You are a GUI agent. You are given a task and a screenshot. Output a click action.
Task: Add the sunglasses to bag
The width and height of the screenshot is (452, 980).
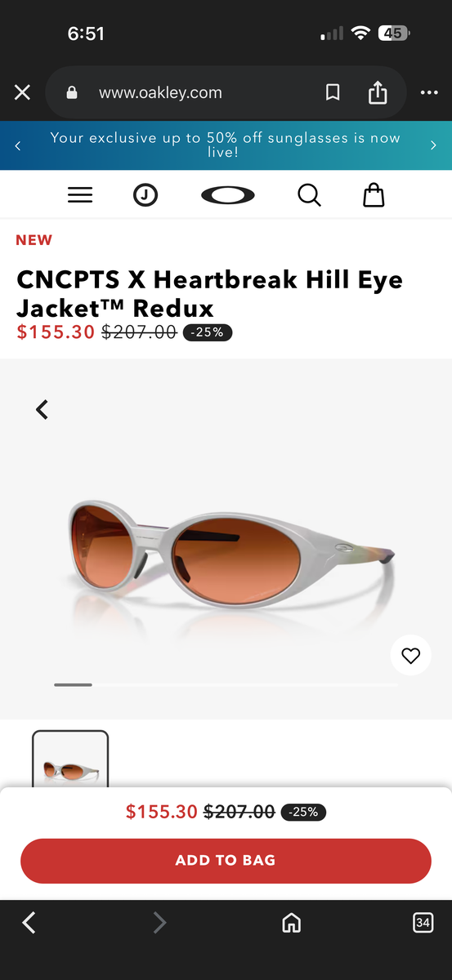coord(226,861)
